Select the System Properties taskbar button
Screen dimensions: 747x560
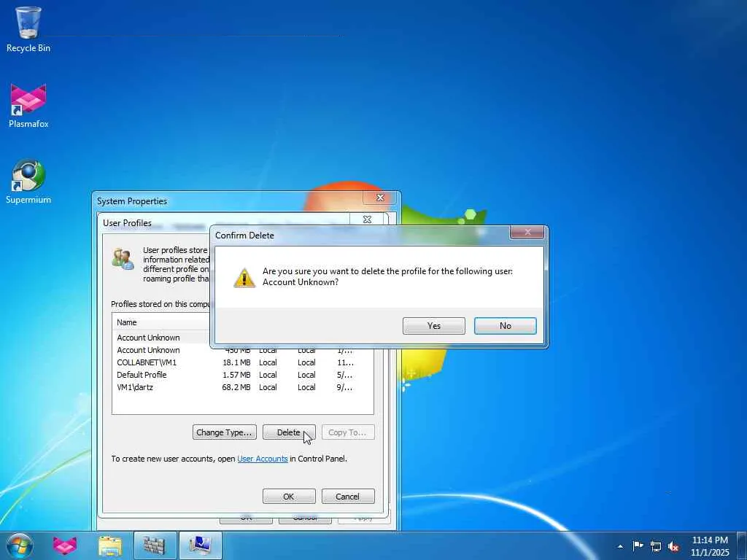pyautogui.click(x=200, y=545)
